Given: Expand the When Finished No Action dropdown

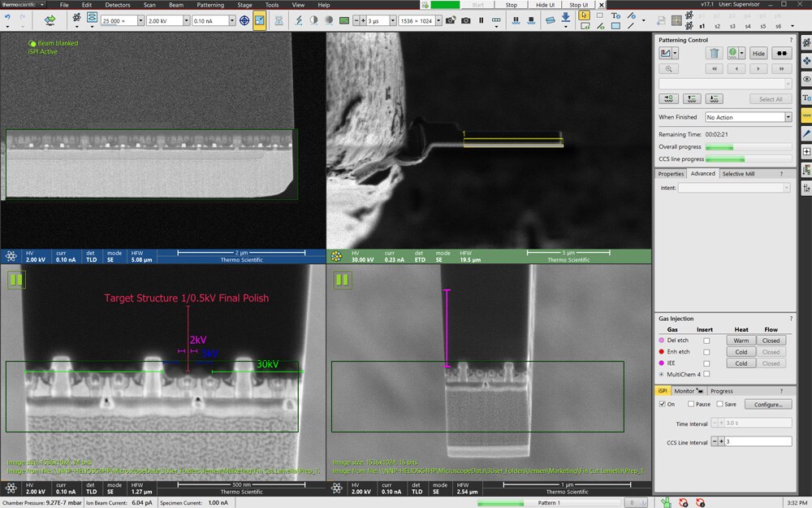Looking at the screenshot, I should click(788, 117).
